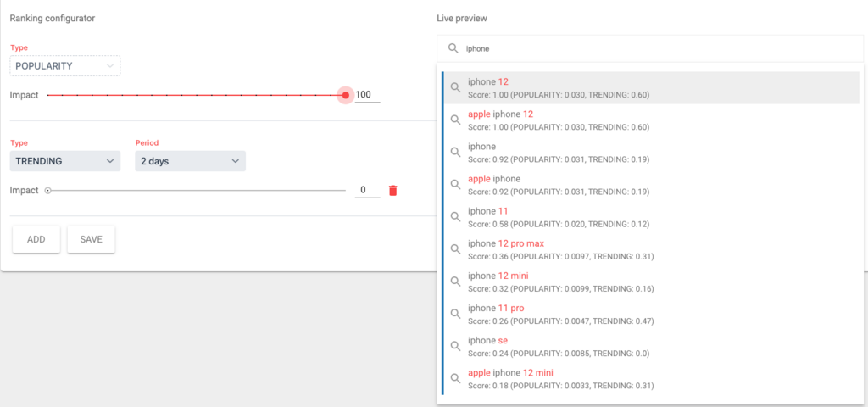Delete the TRENDING ranking with trash icon

click(x=393, y=191)
